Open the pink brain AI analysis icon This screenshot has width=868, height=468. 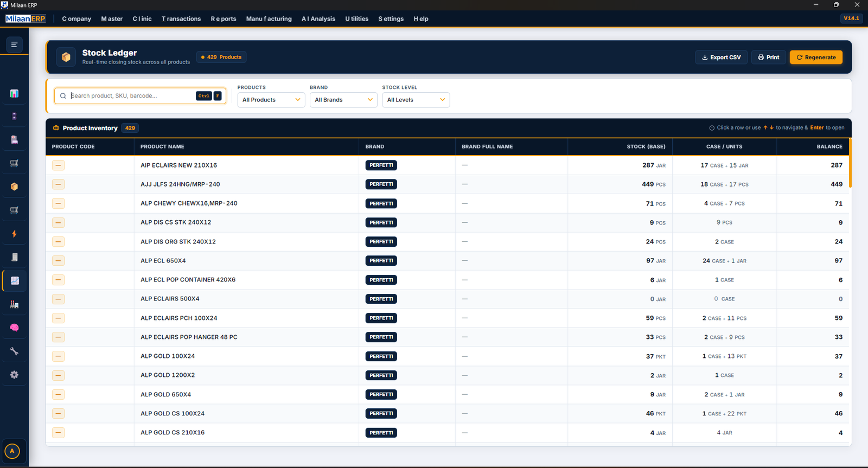tap(14, 328)
